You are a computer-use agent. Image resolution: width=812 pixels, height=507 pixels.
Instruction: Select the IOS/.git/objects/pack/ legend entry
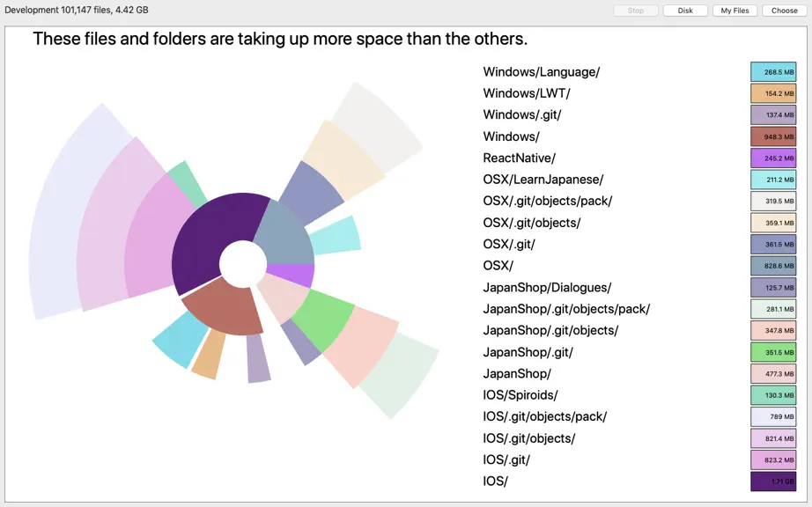[545, 416]
